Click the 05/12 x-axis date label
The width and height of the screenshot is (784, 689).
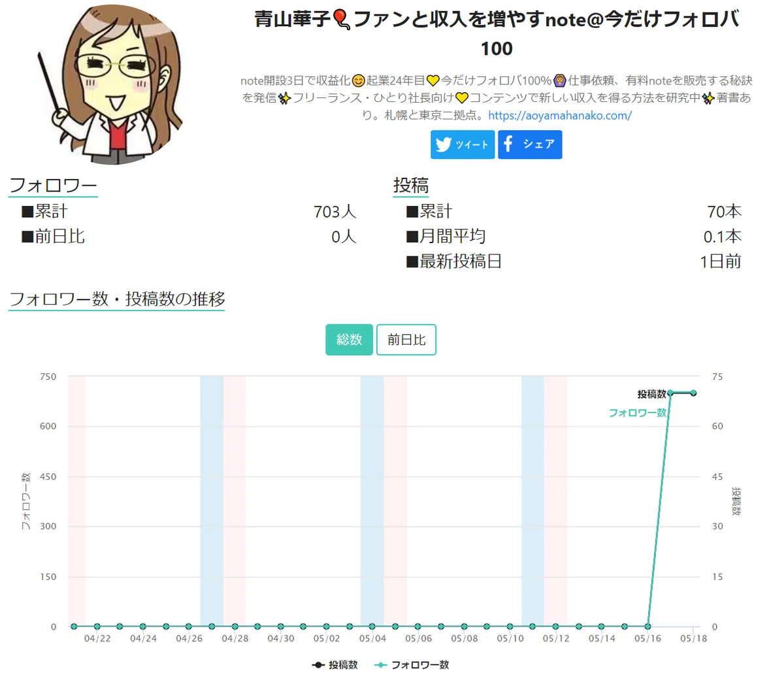(x=556, y=639)
